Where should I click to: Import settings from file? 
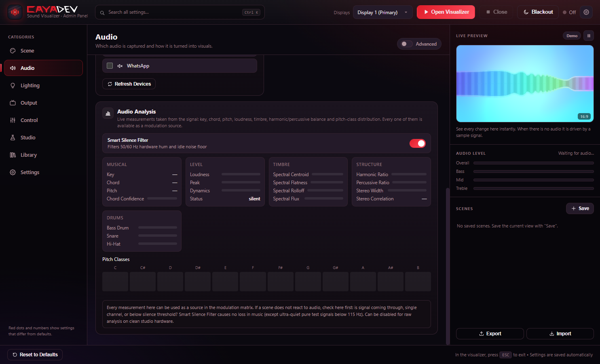560,334
